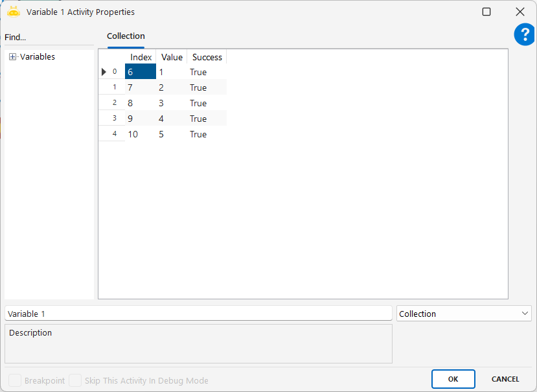Toggle Skip This Activity In Debug Mode
Viewport: 537px width, 392px height.
(75, 380)
